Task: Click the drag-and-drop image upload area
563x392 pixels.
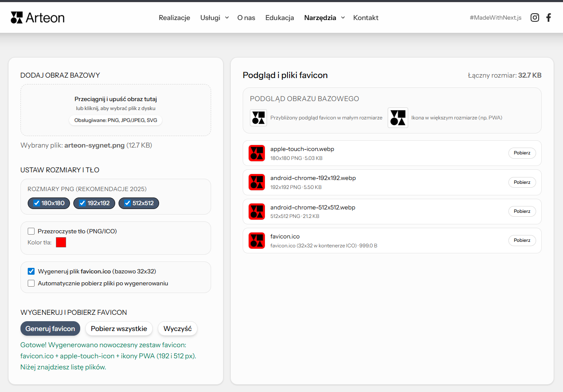Action: pos(116,110)
